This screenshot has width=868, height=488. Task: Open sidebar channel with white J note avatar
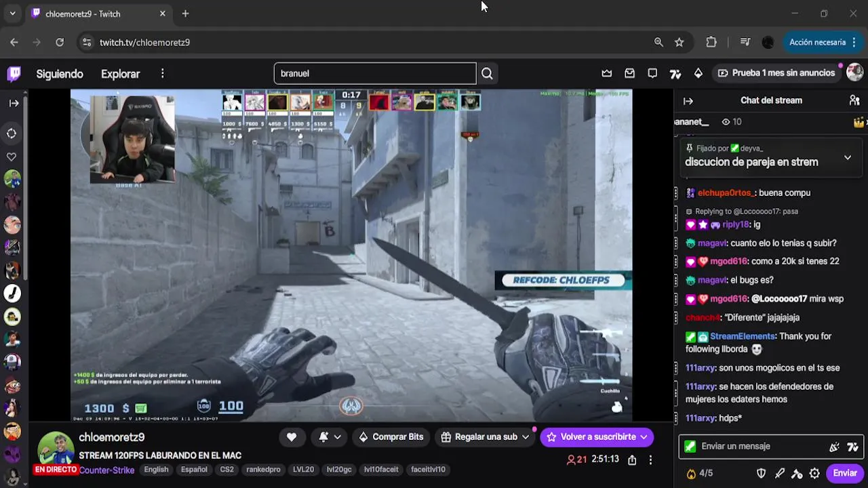coord(12,293)
